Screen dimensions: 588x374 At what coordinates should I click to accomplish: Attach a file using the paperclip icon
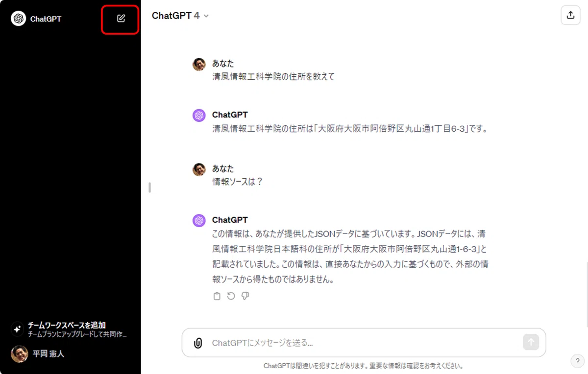198,343
